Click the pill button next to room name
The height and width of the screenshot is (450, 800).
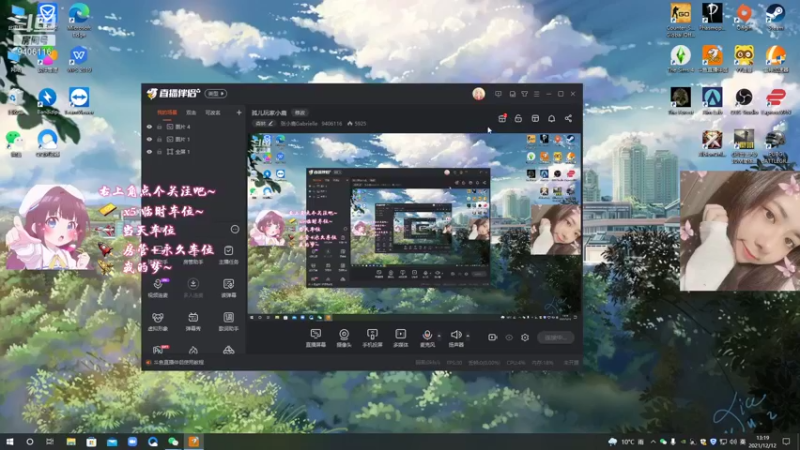(299, 113)
